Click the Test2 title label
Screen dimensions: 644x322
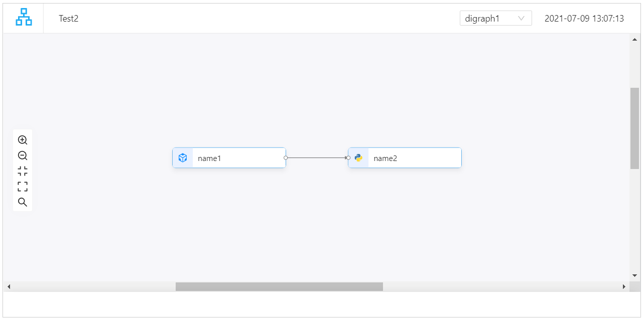tap(68, 19)
